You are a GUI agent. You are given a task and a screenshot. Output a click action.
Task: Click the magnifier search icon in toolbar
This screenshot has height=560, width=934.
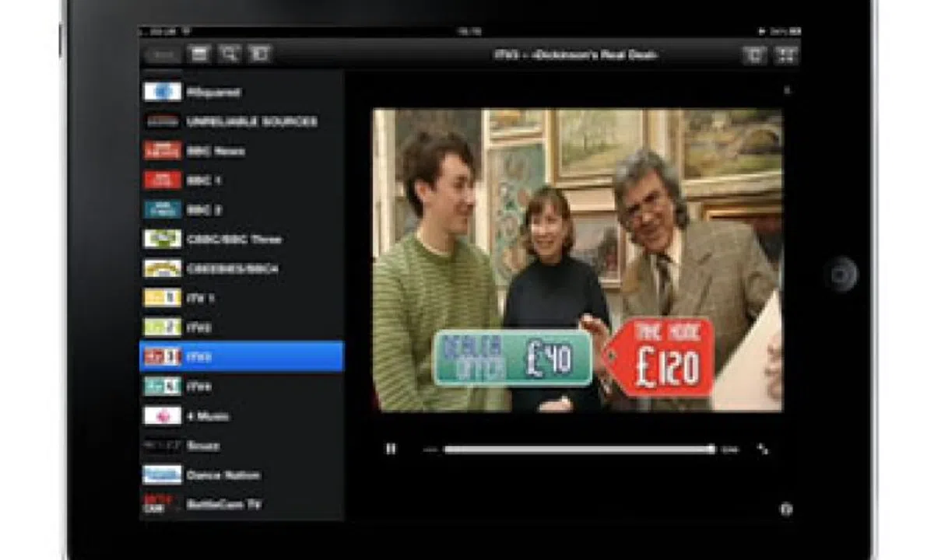(x=230, y=54)
